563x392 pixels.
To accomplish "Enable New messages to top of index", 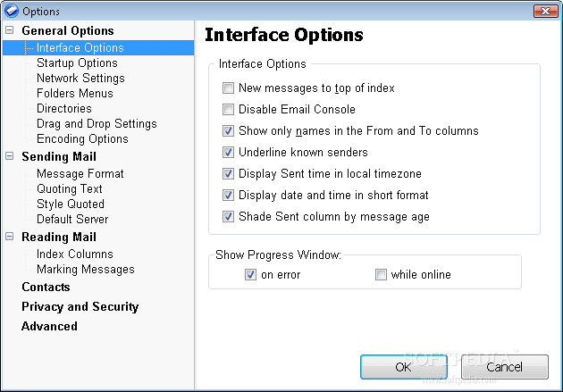I will pos(228,88).
